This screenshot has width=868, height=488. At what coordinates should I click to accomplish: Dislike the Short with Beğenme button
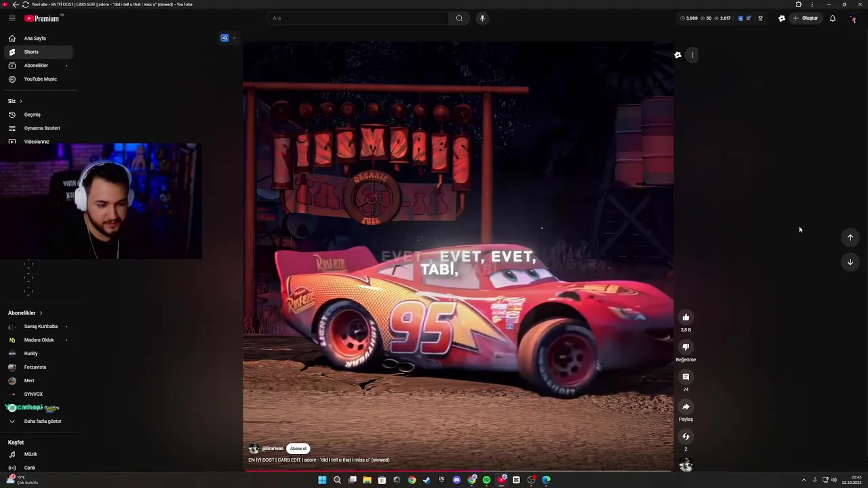point(686,347)
